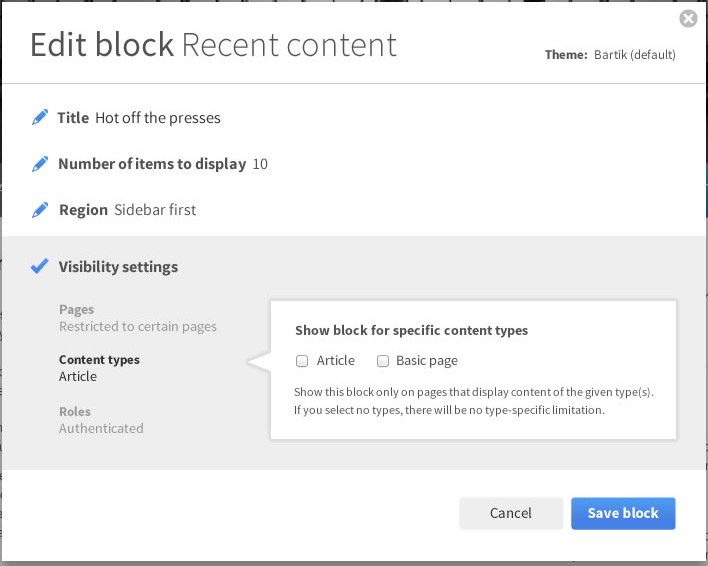
Task: Click the 'Basic page' label text
Action: click(x=427, y=361)
